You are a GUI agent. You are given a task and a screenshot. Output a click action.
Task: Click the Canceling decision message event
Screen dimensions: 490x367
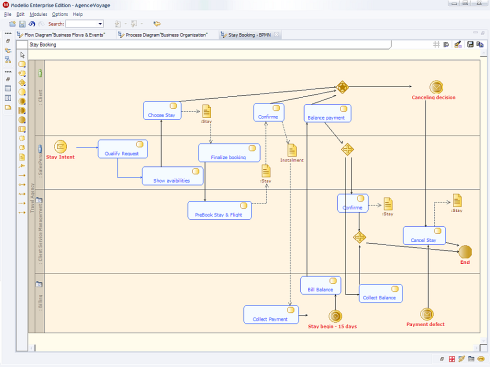[436, 87]
